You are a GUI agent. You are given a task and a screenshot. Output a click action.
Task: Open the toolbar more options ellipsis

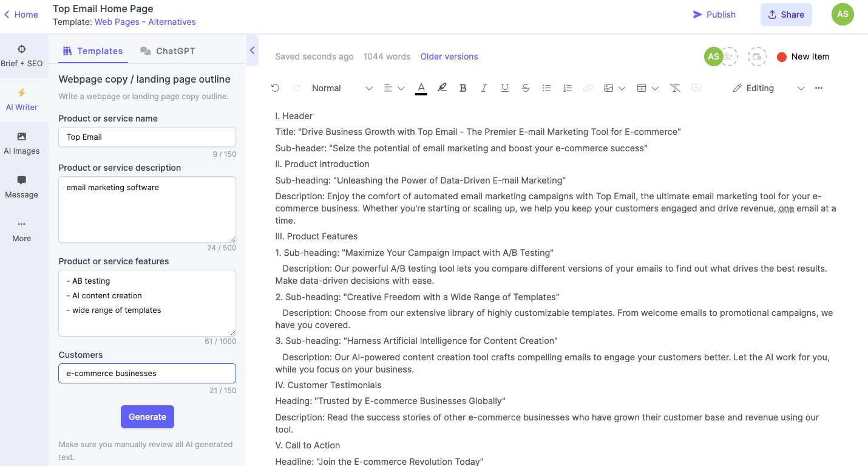[819, 88]
